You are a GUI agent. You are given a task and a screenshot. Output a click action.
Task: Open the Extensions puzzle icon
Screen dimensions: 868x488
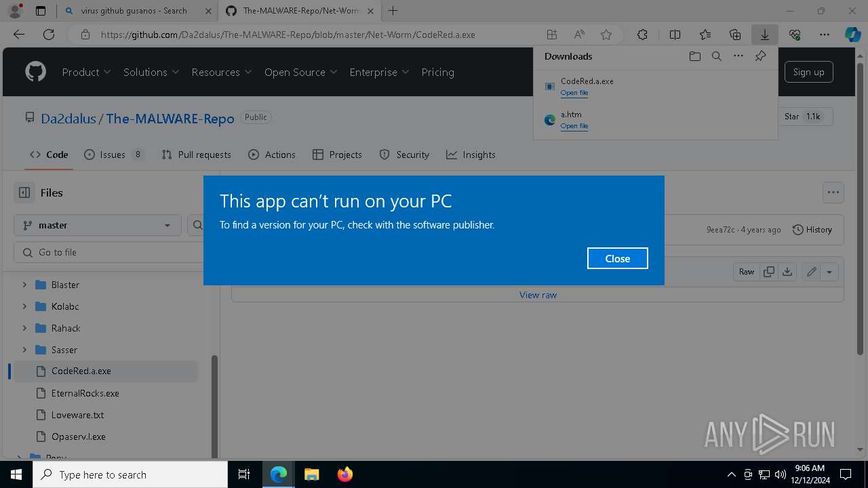[x=642, y=35]
